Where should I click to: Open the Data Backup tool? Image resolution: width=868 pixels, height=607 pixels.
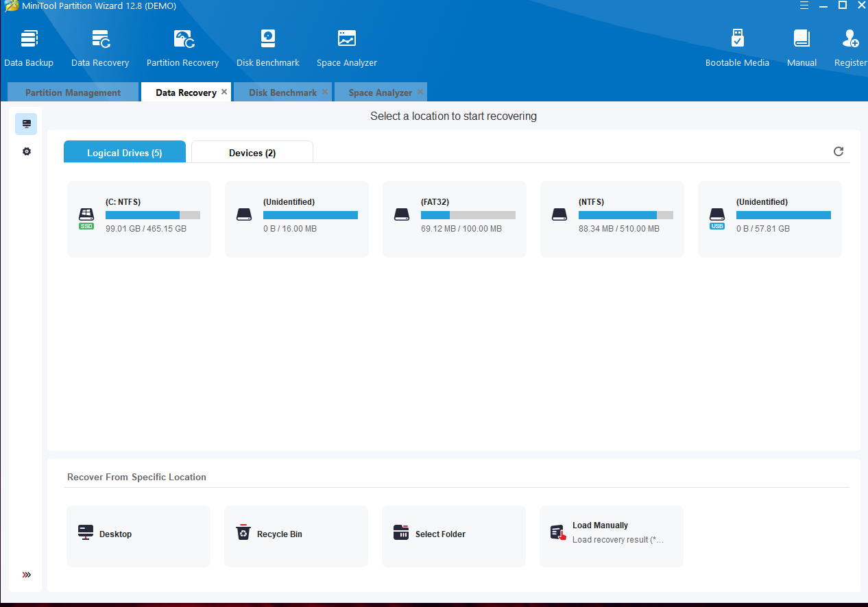(x=29, y=48)
